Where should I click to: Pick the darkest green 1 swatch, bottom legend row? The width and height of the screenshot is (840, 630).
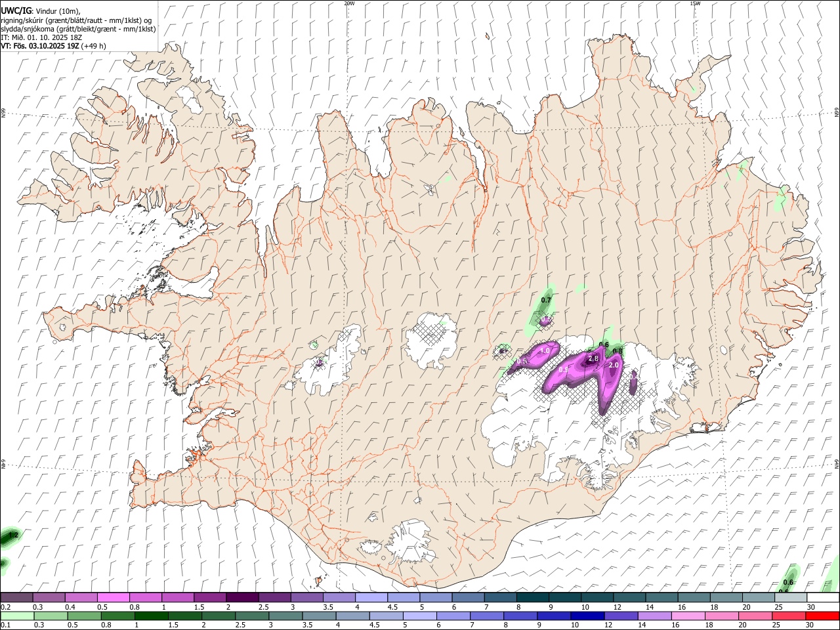150,616
